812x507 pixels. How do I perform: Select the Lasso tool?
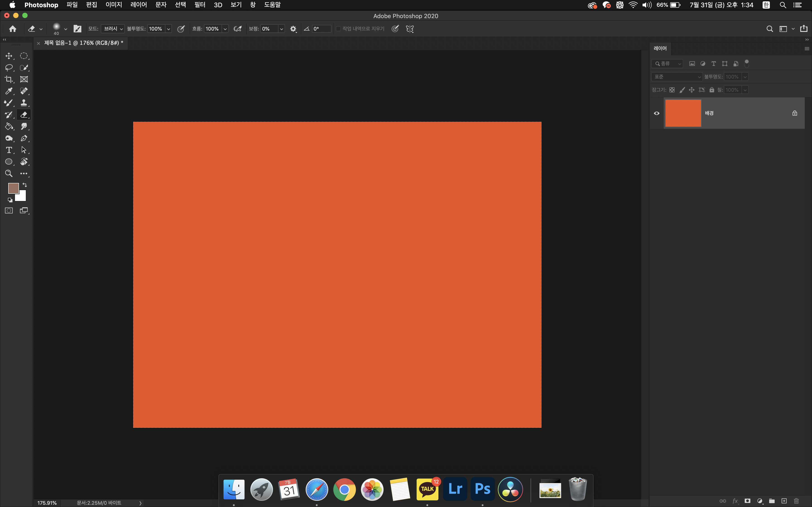(9, 68)
